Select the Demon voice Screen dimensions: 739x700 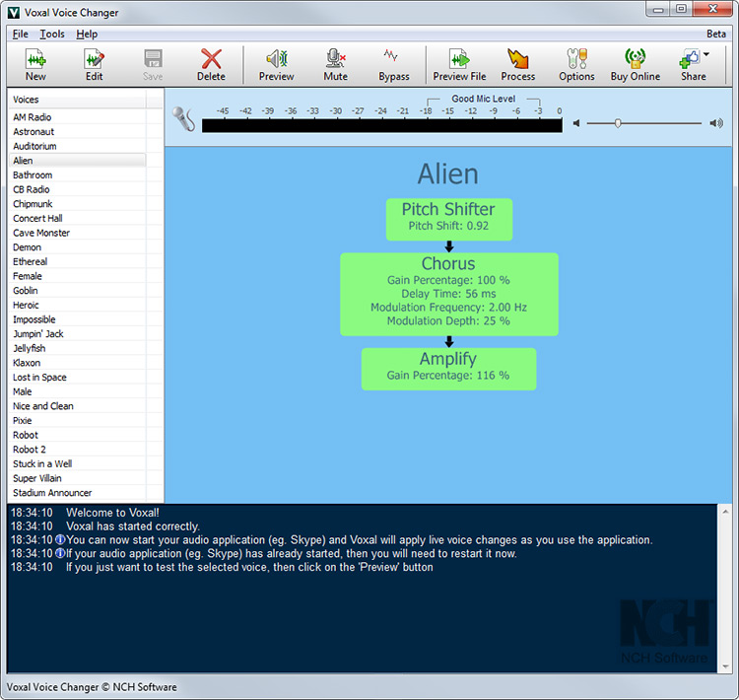tap(77, 247)
